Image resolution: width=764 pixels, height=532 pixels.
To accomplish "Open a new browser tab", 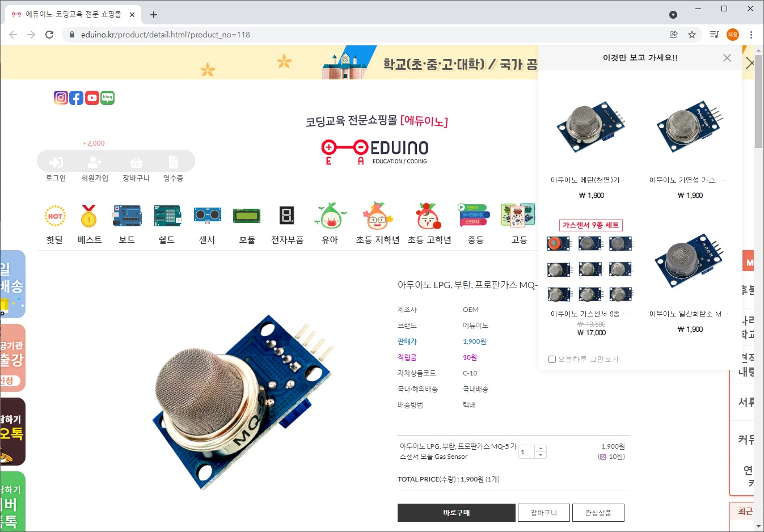I will [154, 15].
